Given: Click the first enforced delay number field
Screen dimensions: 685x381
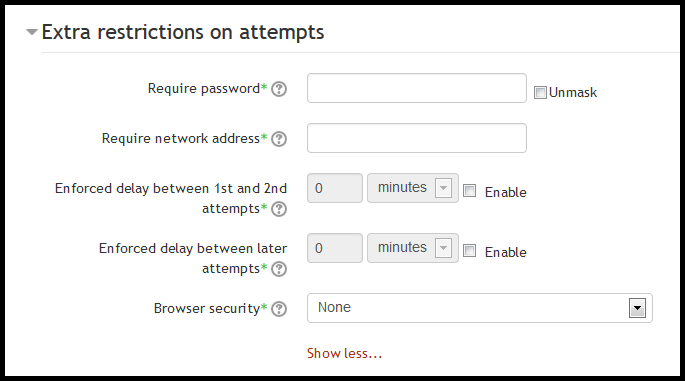Looking at the screenshot, I should click(x=335, y=188).
